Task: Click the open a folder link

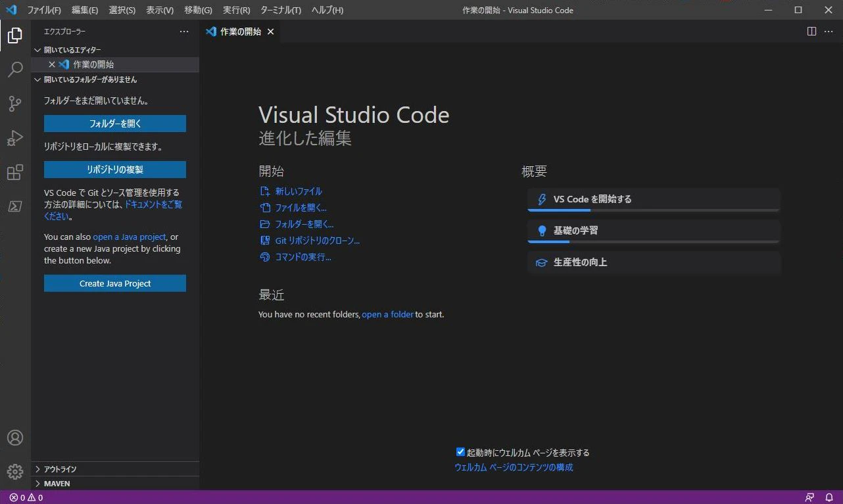Action: tap(387, 314)
